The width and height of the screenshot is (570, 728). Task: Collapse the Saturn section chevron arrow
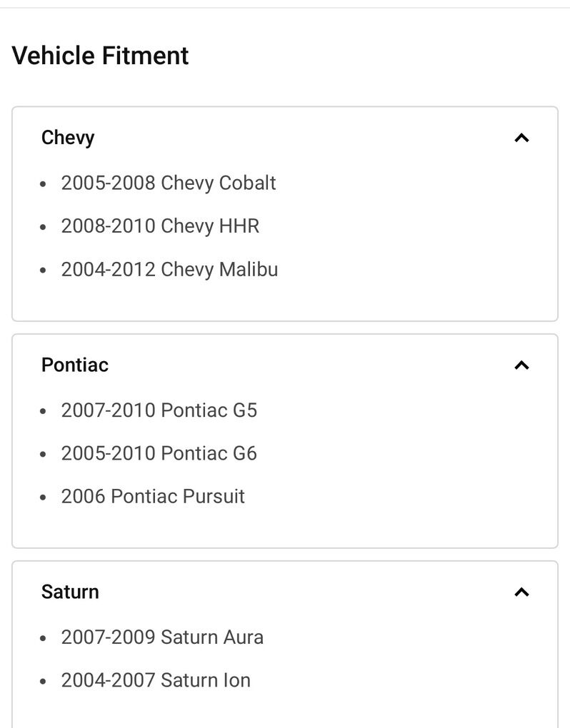click(x=521, y=592)
